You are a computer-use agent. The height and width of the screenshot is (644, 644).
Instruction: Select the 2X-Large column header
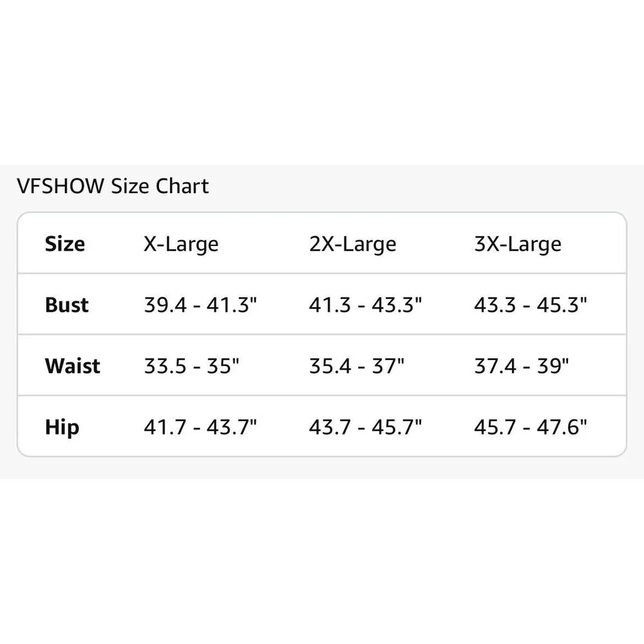(x=352, y=244)
